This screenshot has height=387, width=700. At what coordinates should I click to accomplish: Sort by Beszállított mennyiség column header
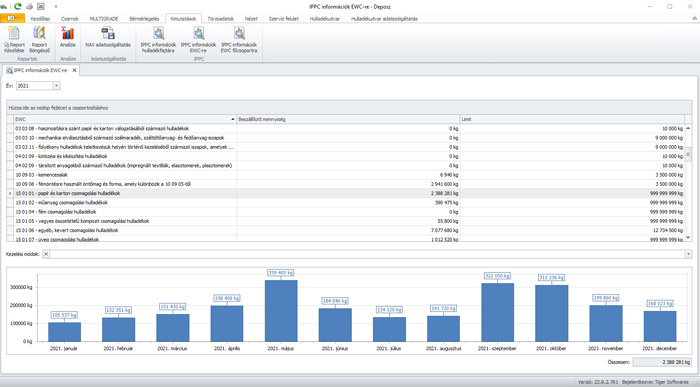pyautogui.click(x=348, y=119)
